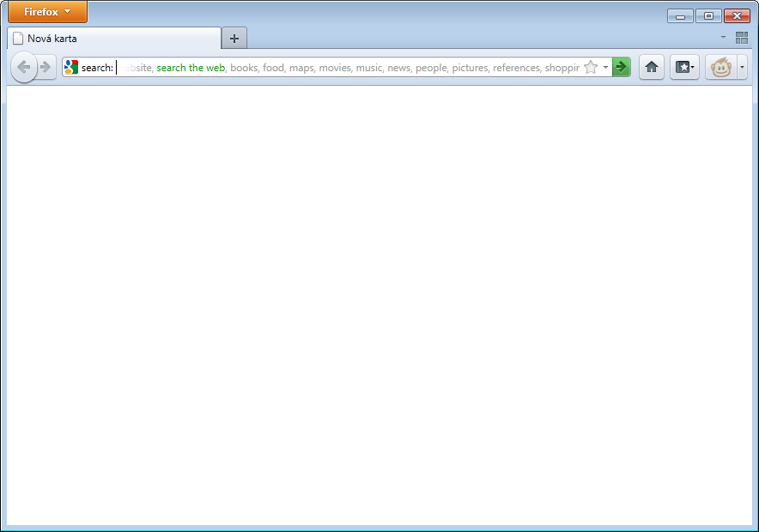Open the tab groups grid icon
Screen dimensions: 759x532
tap(742, 38)
